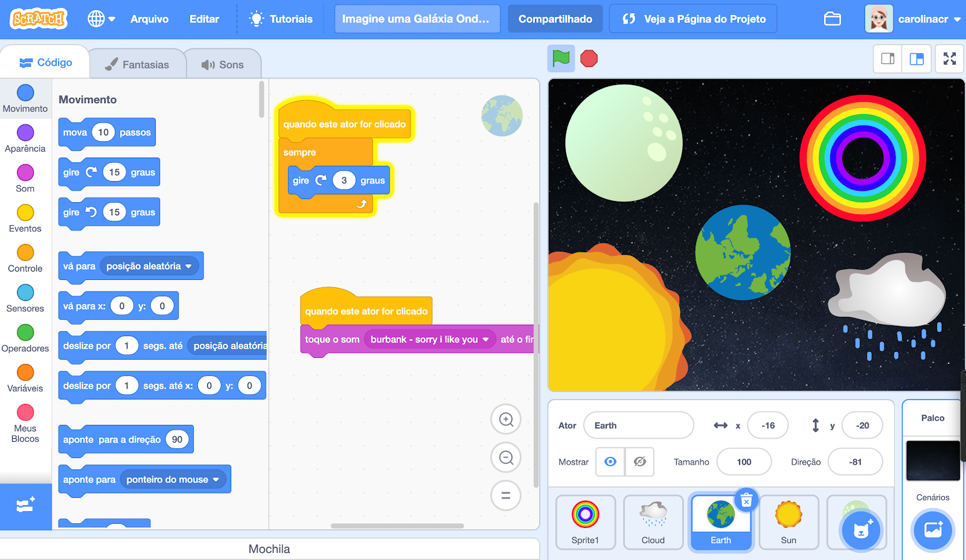Screen dimensions: 966x560
Task: Open the 'ponteiro do mouse' dropdown
Action: click(x=216, y=480)
